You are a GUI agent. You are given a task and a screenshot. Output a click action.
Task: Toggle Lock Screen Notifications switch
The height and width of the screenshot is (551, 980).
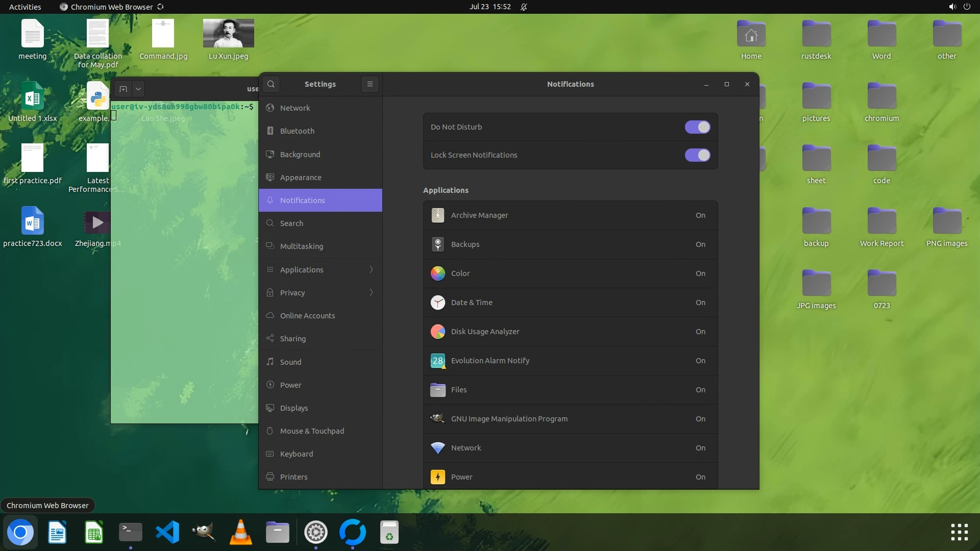(x=697, y=155)
